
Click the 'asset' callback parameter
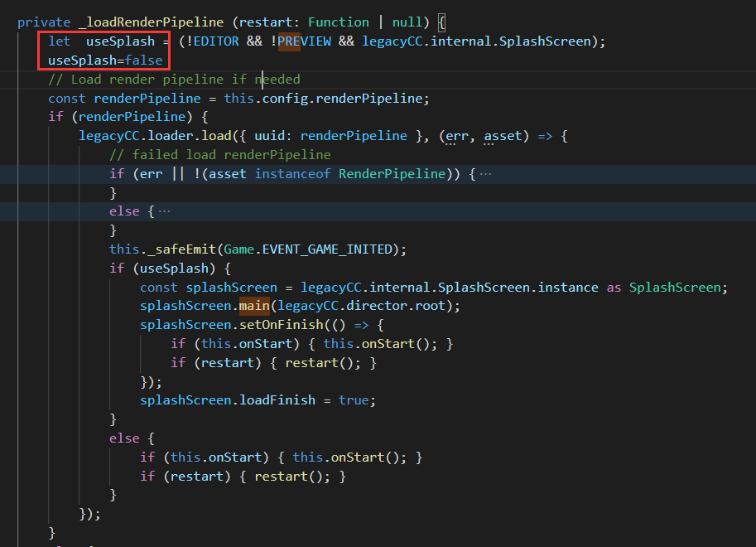coord(503,136)
